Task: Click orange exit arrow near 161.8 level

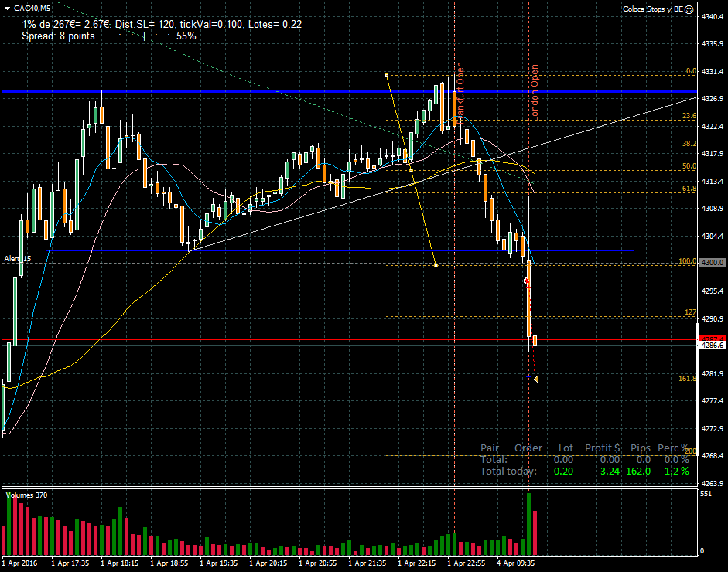Action: 536,379
